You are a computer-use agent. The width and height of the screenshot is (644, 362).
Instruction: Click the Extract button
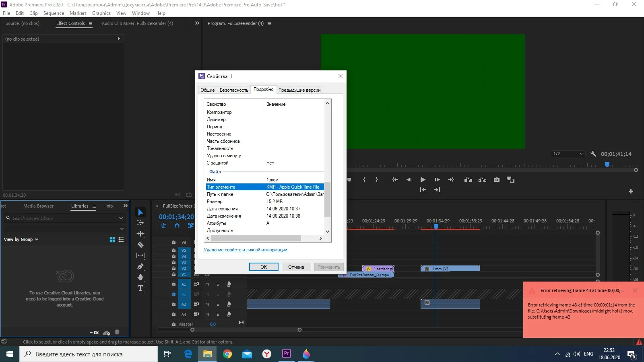(482, 180)
